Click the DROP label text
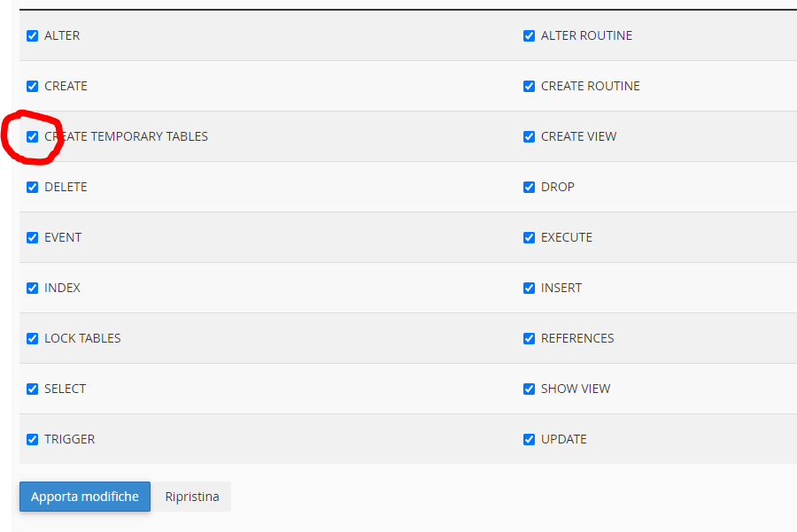 coord(558,187)
